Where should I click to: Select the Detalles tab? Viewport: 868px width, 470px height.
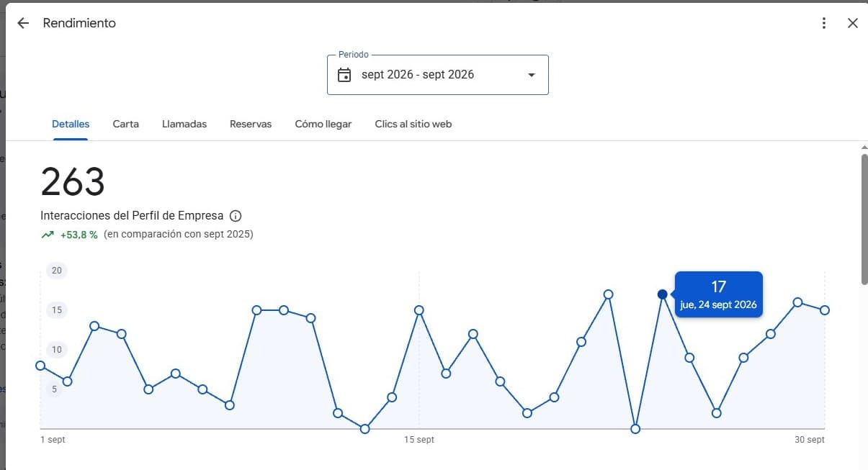click(x=71, y=124)
